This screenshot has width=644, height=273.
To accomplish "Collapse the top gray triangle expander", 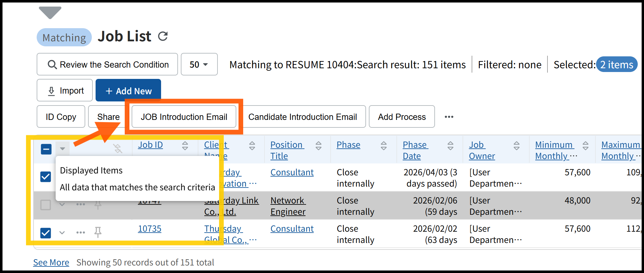I will [50, 13].
